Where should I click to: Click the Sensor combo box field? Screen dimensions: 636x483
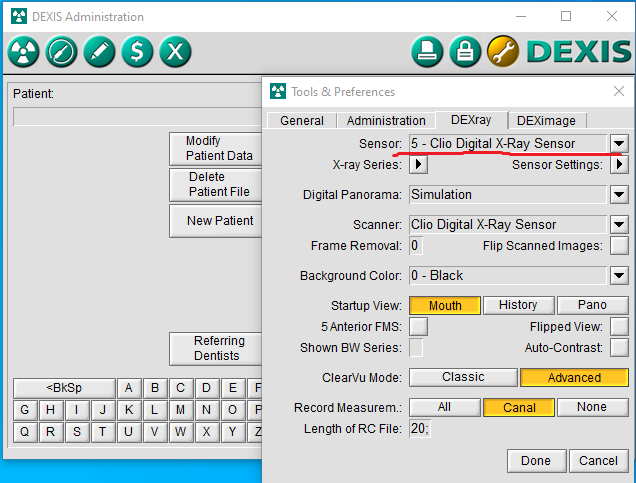click(x=508, y=143)
